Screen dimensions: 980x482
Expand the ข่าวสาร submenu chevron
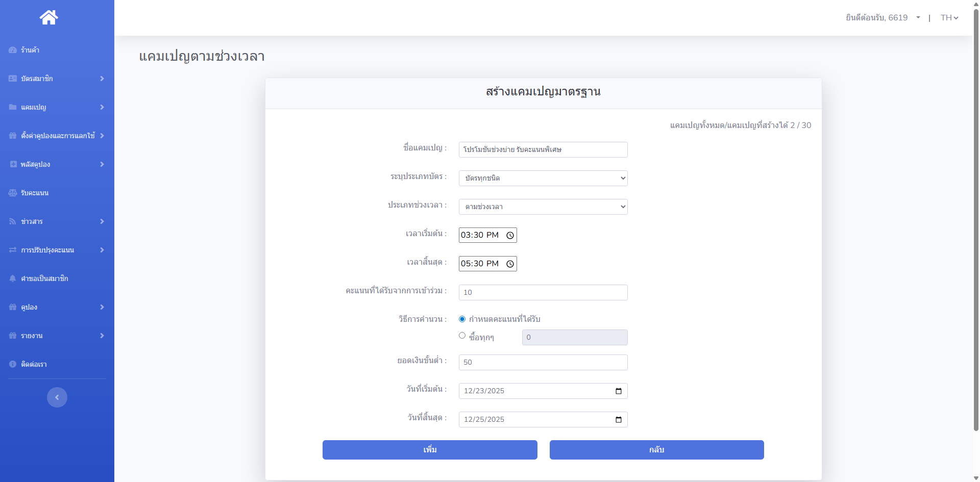(102, 221)
